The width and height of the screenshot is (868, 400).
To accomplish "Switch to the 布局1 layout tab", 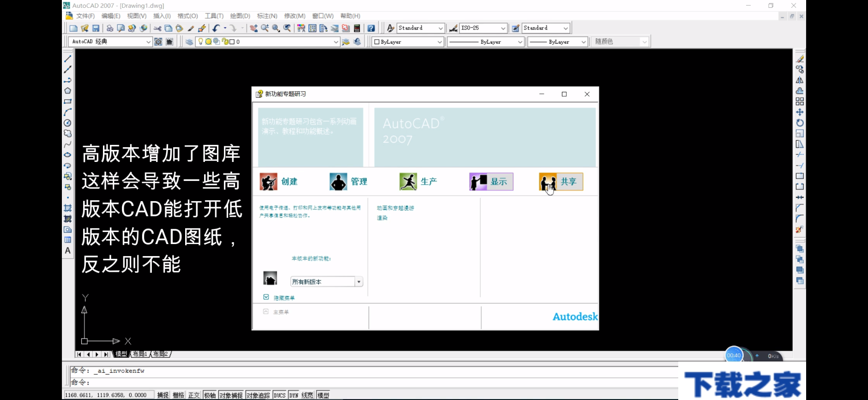I will point(140,354).
